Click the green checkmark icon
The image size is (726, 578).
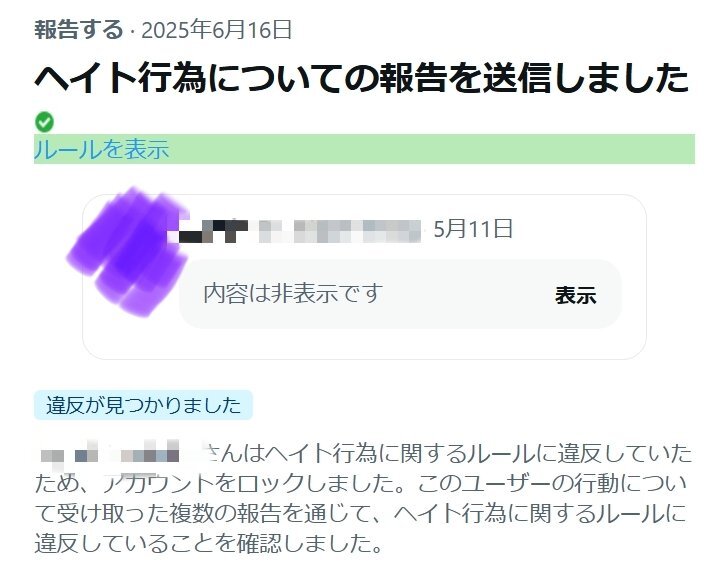(x=44, y=122)
